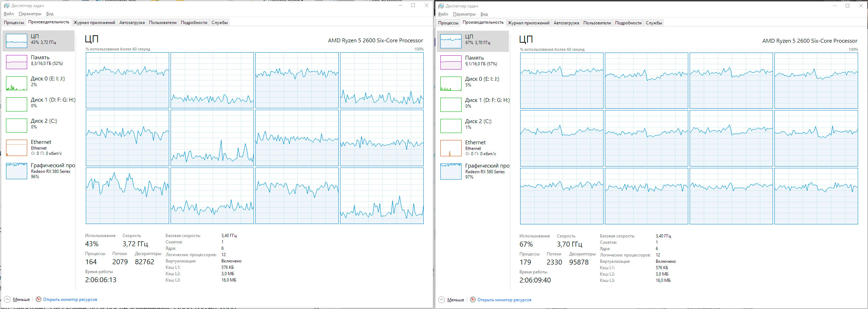The width and height of the screenshot is (868, 309).
Task: Click process count 164 in left window
Action: click(x=91, y=262)
